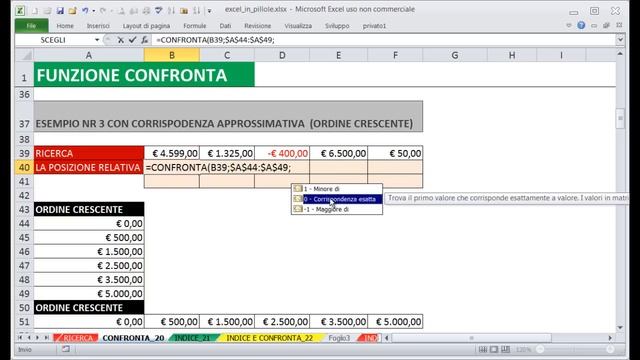Switch to Page Break Preview icon

tap(505, 349)
